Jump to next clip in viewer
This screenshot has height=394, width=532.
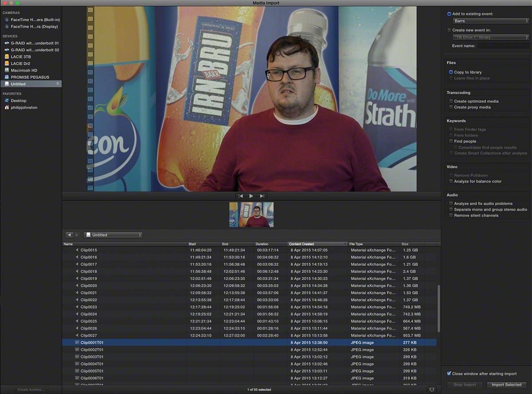[x=262, y=196]
